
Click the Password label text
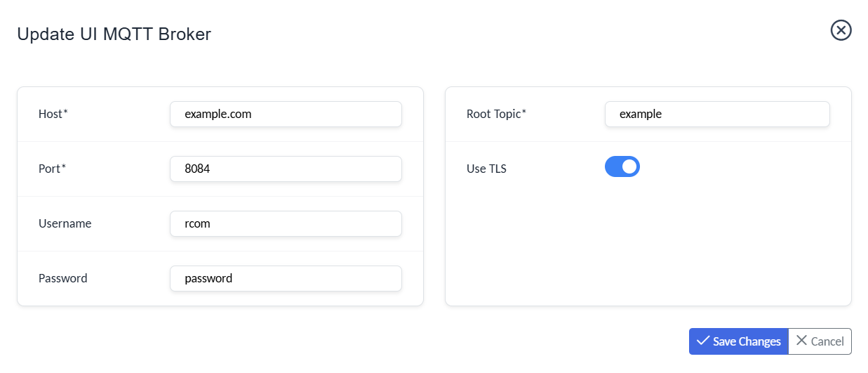[62, 278]
